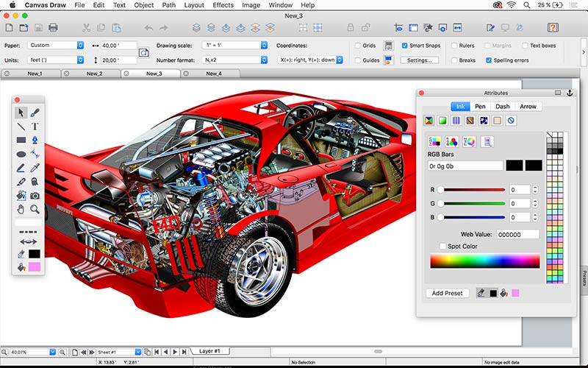Disable the Smart Snaps checkbox

[404, 46]
